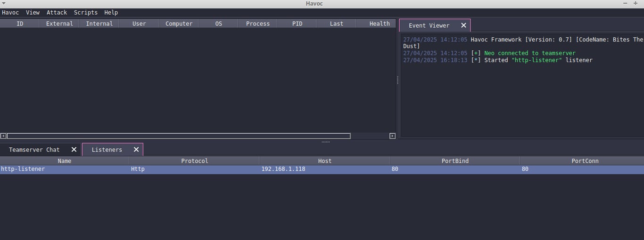Image resolution: width=644 pixels, height=240 pixels.
Task: Click the PortBind column header
Action: coord(455,161)
